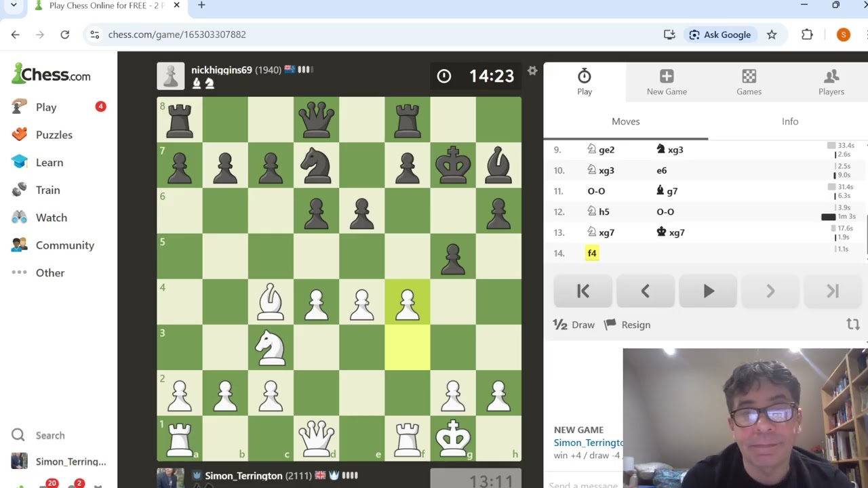868x488 pixels.
Task: Select the white bishop on c4
Action: [x=271, y=302]
